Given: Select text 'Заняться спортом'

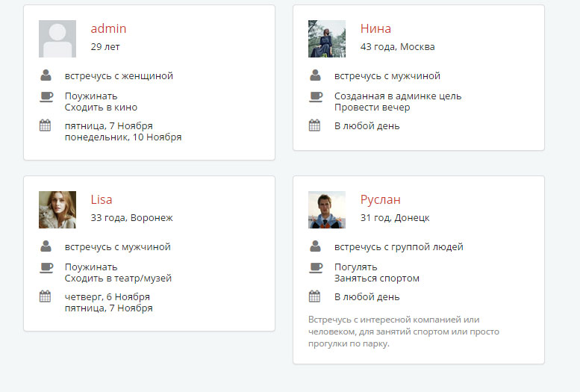Looking at the screenshot, I should point(377,279).
